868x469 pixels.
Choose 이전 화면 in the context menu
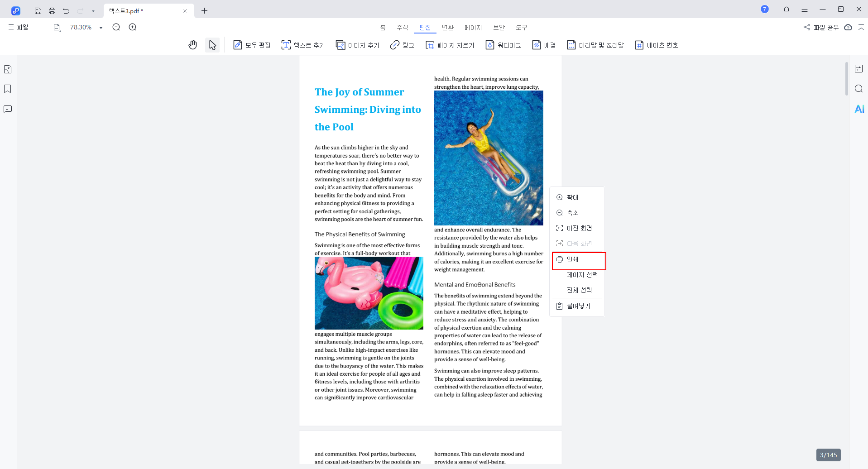point(577,228)
